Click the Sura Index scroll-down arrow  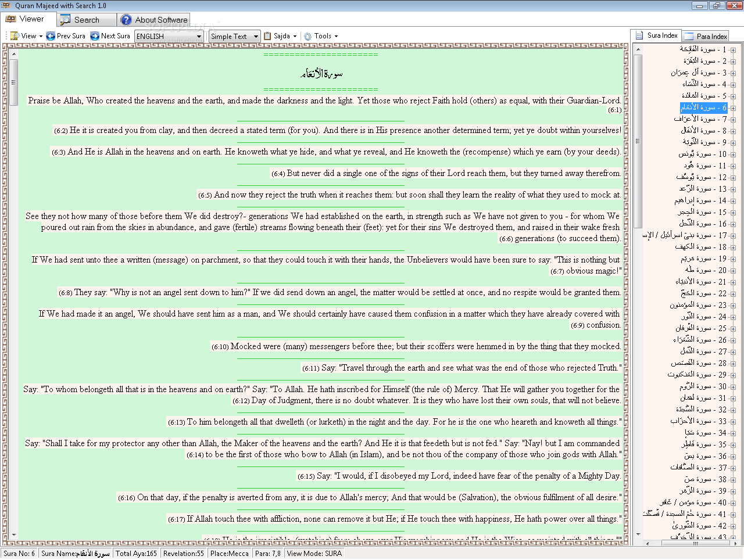(638, 535)
